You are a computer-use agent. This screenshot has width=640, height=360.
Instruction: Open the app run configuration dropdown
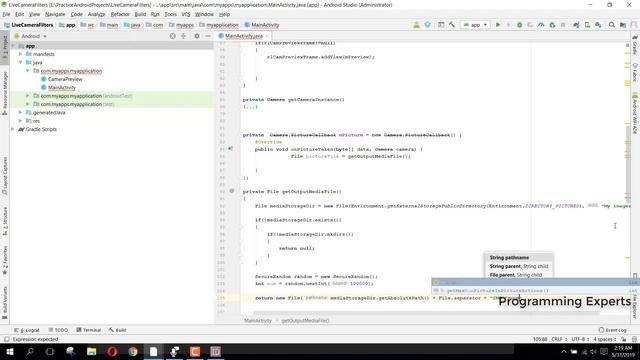[x=476, y=25]
